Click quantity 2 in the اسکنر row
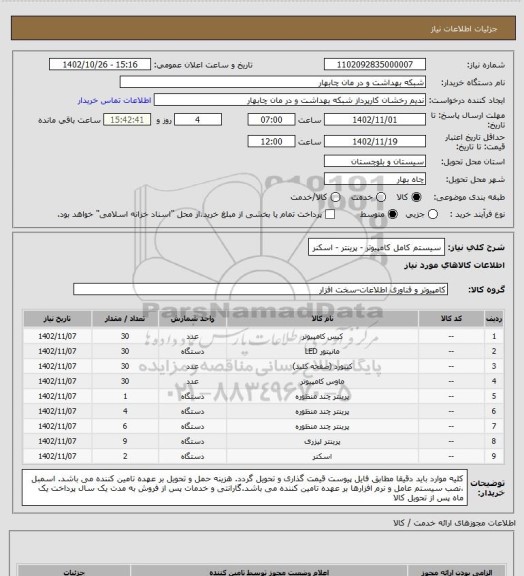The height and width of the screenshot is (576, 524). [125, 456]
